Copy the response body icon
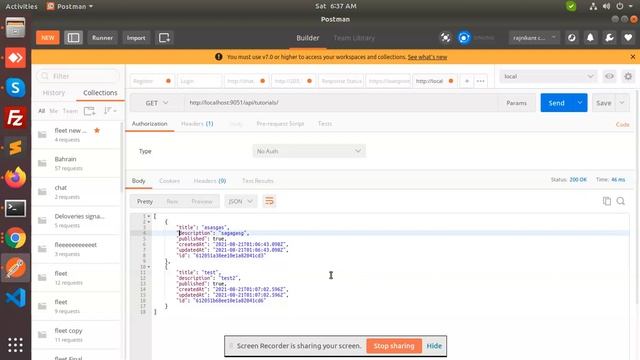The width and height of the screenshot is (640, 360). [x=607, y=201]
